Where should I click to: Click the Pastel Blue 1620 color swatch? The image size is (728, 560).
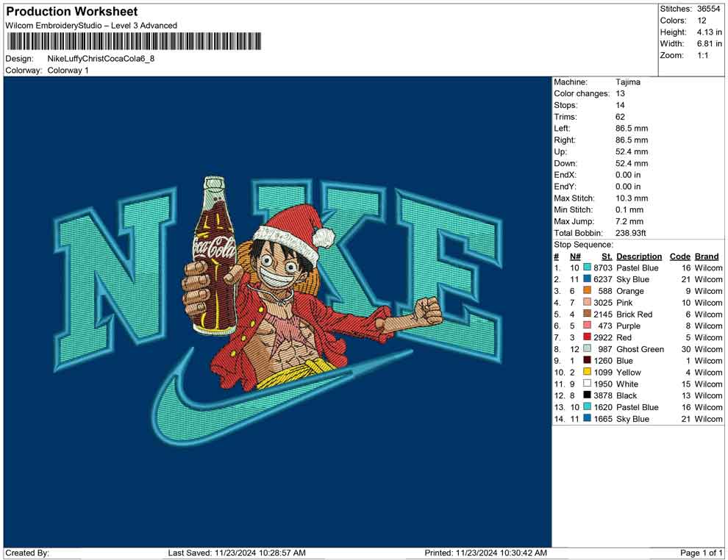(x=588, y=406)
